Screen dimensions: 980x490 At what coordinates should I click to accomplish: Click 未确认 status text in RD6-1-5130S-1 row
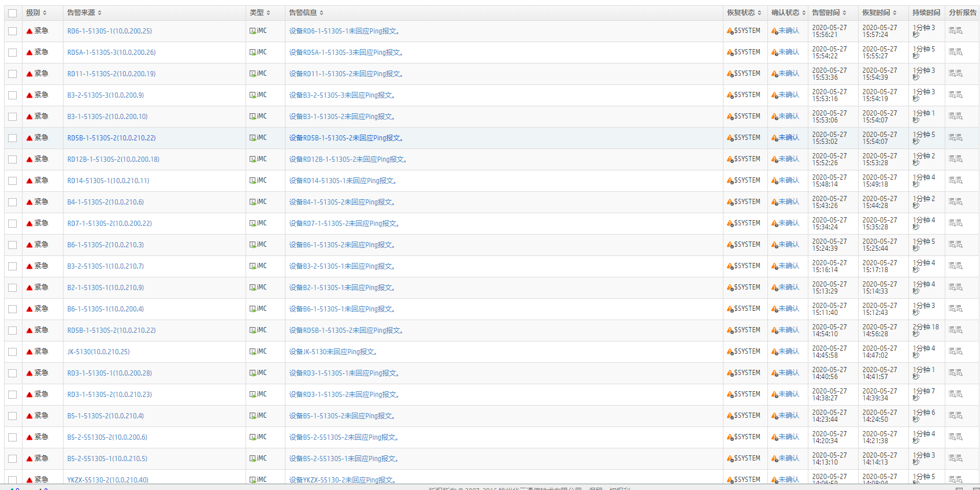(x=789, y=31)
